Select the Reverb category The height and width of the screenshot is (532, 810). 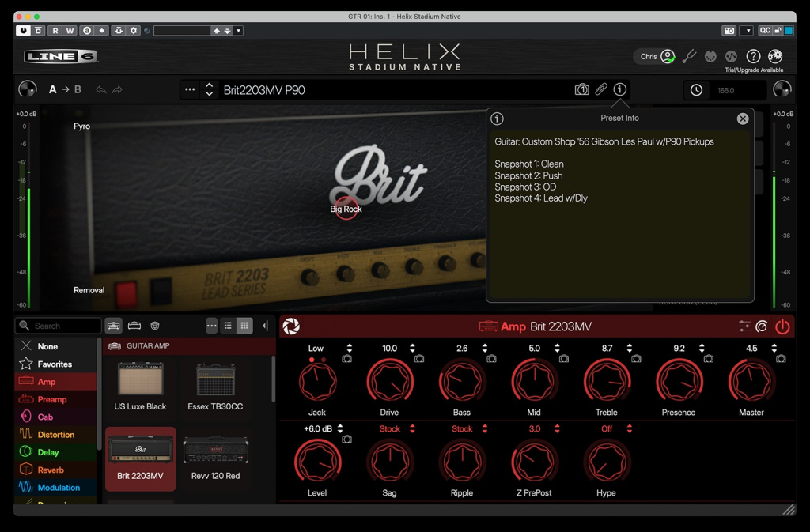point(57,470)
